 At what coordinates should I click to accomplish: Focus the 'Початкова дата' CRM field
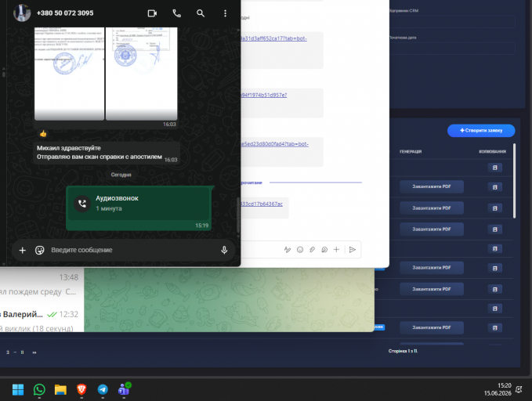tap(452, 49)
